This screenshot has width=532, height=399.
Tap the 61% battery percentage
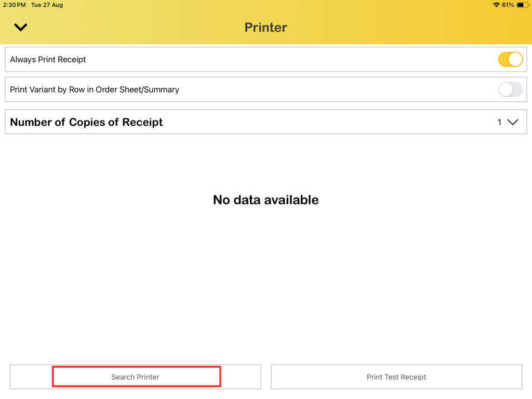point(508,5)
